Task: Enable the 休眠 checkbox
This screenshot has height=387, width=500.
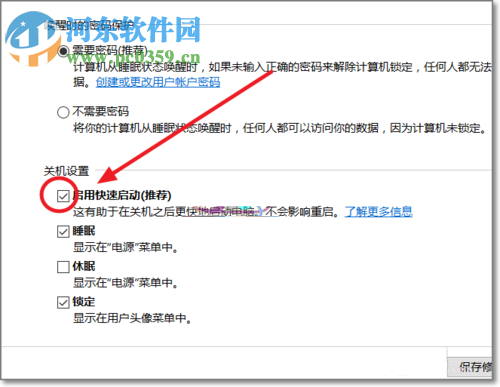Action: pos(63,267)
